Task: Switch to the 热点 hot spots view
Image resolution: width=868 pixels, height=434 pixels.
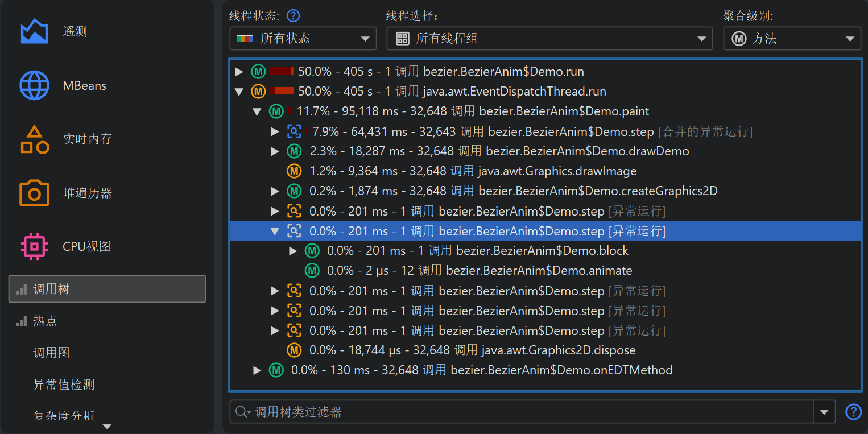Action: pyautogui.click(x=46, y=321)
